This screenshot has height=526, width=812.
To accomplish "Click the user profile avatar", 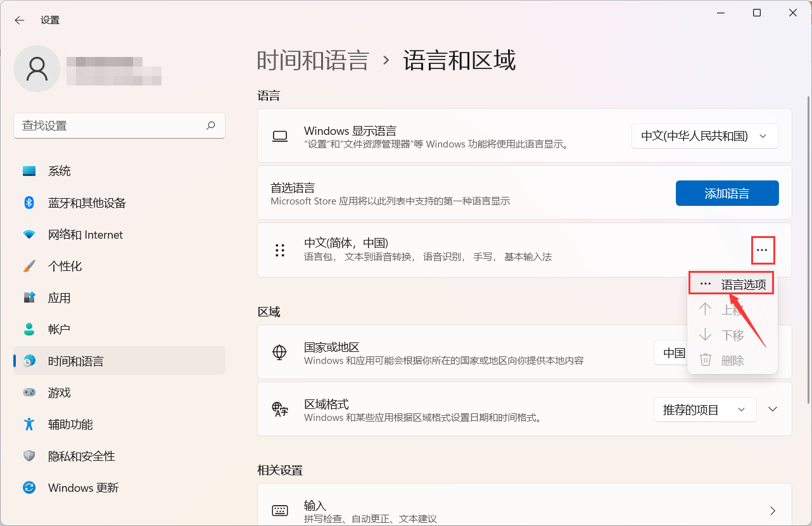I will point(37,68).
